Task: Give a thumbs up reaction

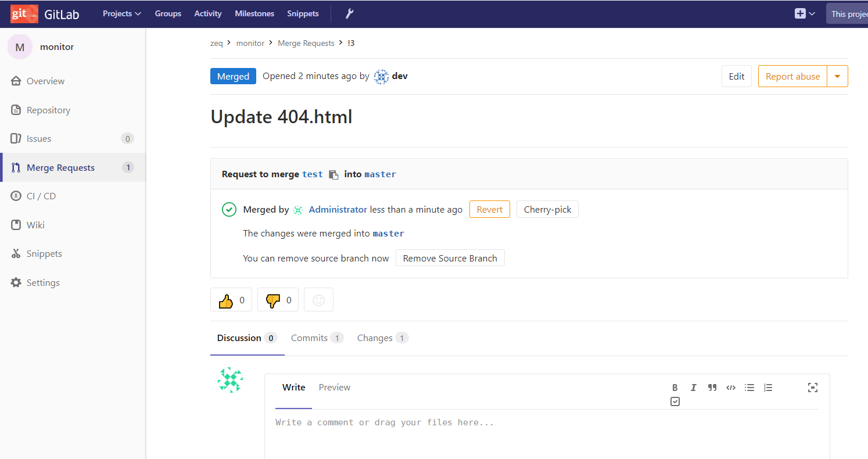Action: tap(231, 300)
